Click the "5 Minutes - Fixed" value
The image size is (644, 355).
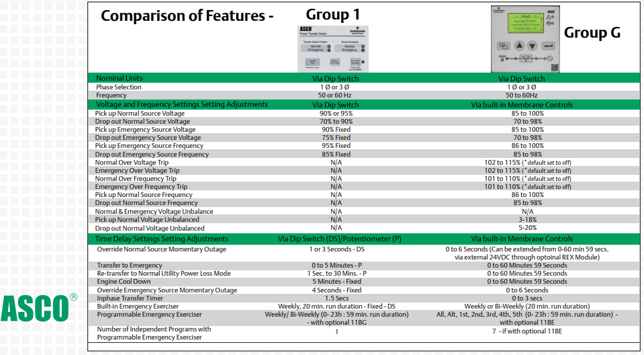[x=337, y=282]
